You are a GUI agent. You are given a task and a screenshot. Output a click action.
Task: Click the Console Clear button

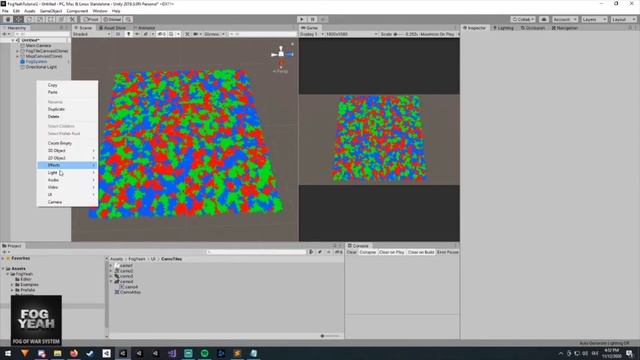pos(351,252)
